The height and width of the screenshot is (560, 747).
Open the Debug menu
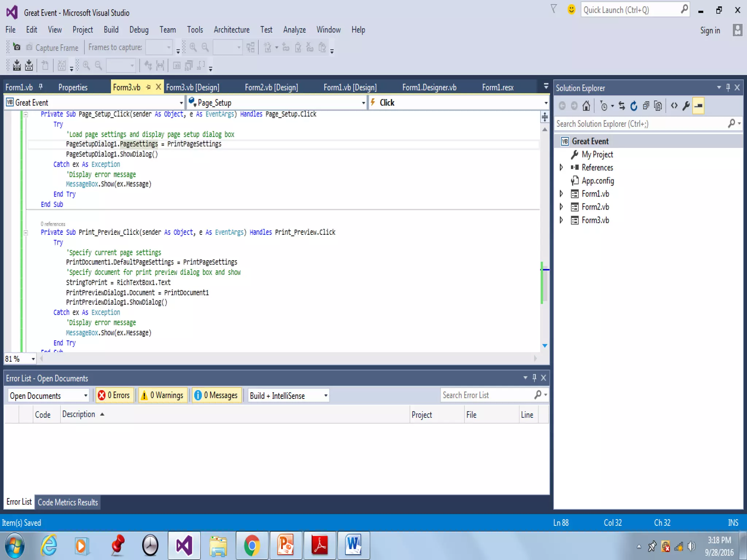[139, 30]
